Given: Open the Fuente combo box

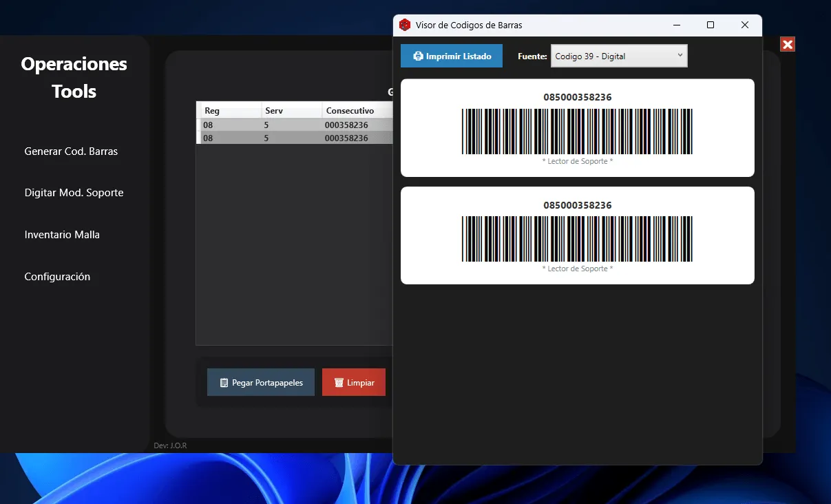Looking at the screenshot, I should coord(619,56).
